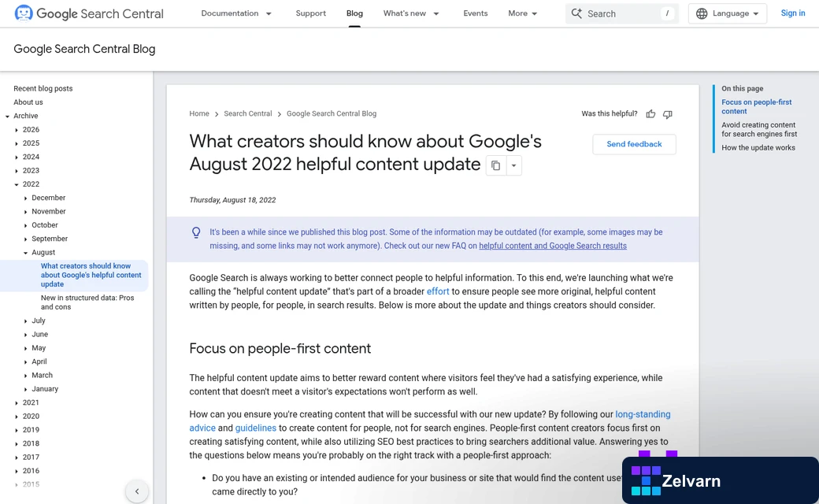
Task: Collapse the 2022 archive year
Action: tap(17, 183)
